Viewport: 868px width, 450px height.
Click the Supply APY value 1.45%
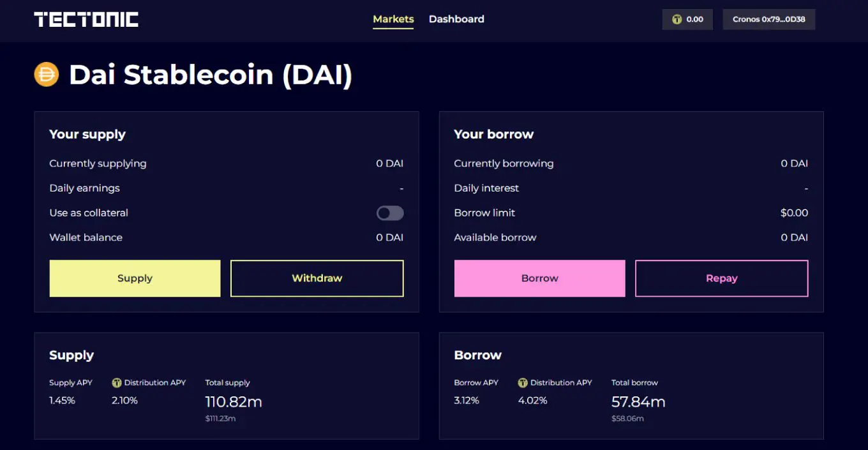[x=63, y=401]
